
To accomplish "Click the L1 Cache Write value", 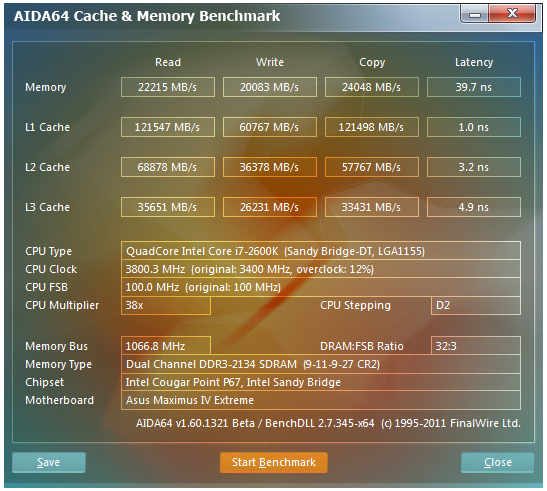I will (270, 127).
